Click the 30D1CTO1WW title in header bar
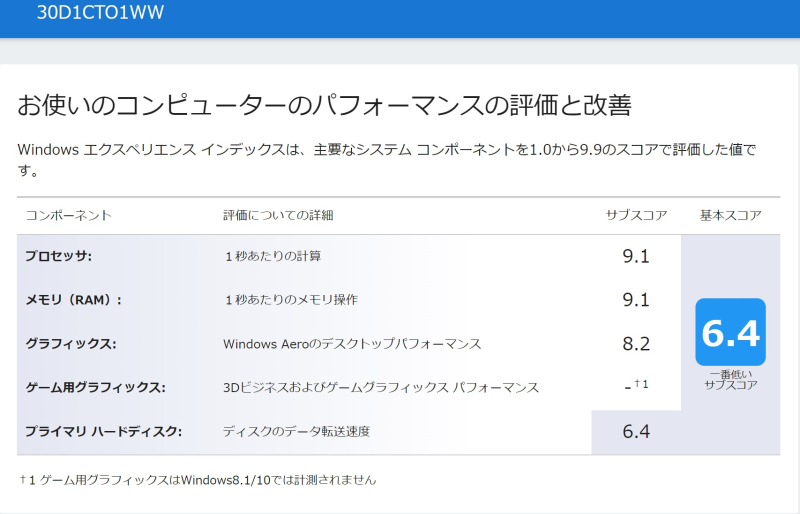Viewport: 800px width, 514px height. (100, 12)
